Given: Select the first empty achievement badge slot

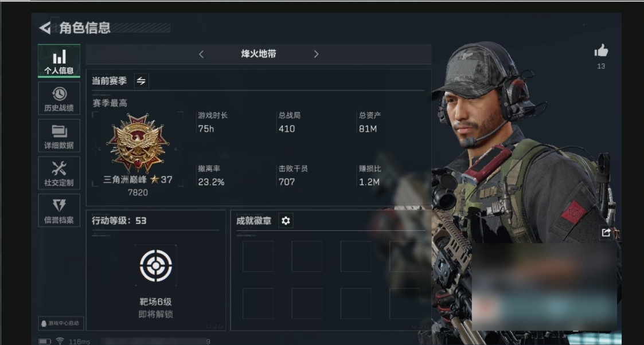Looking at the screenshot, I should 258,256.
